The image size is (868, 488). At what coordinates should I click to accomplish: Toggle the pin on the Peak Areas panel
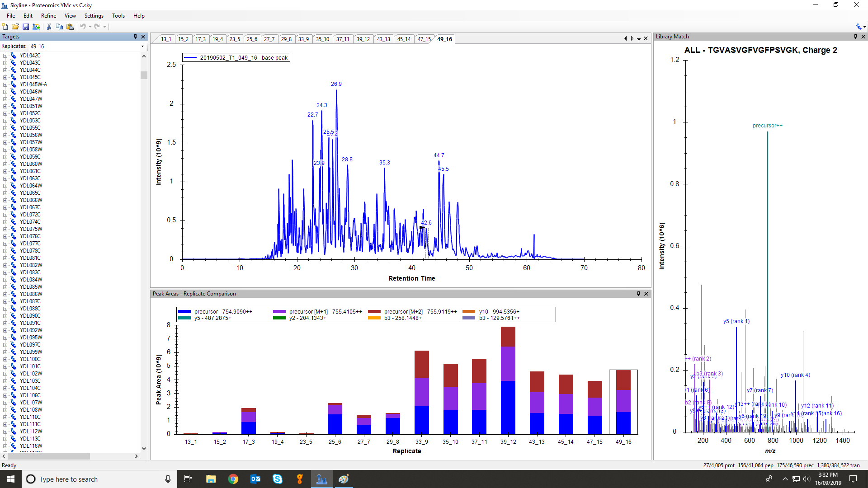[638, 294]
